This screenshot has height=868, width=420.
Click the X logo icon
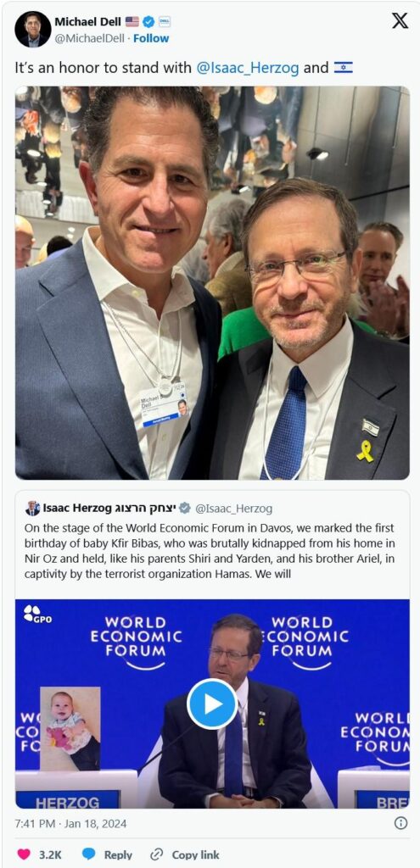click(400, 21)
